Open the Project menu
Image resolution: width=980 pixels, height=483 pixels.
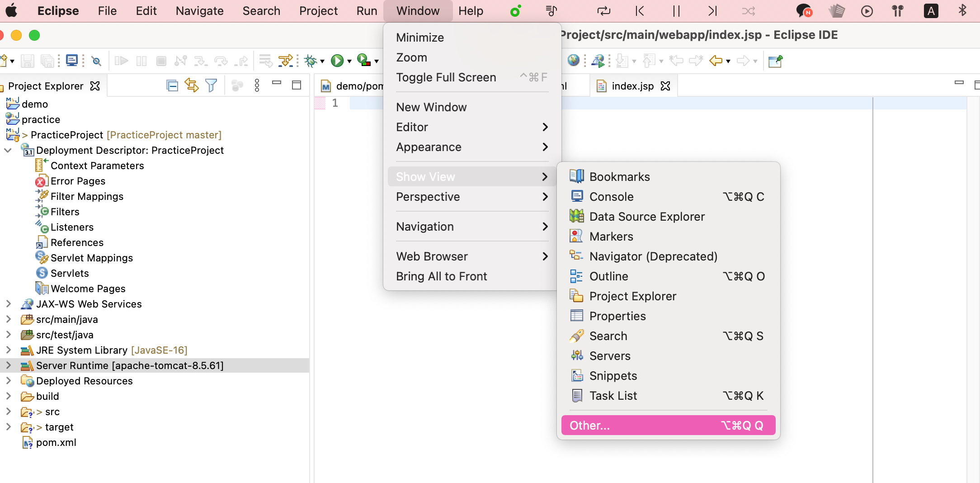(x=318, y=11)
